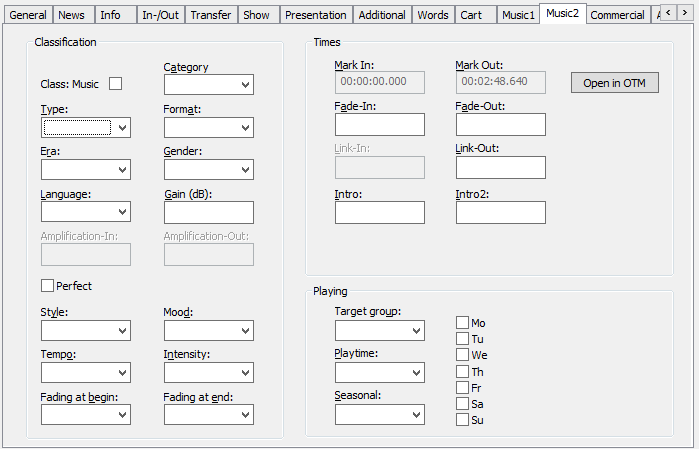Viewport: 699px width, 449px height.
Task: Switch to the Music1 tab
Action: click(x=518, y=15)
